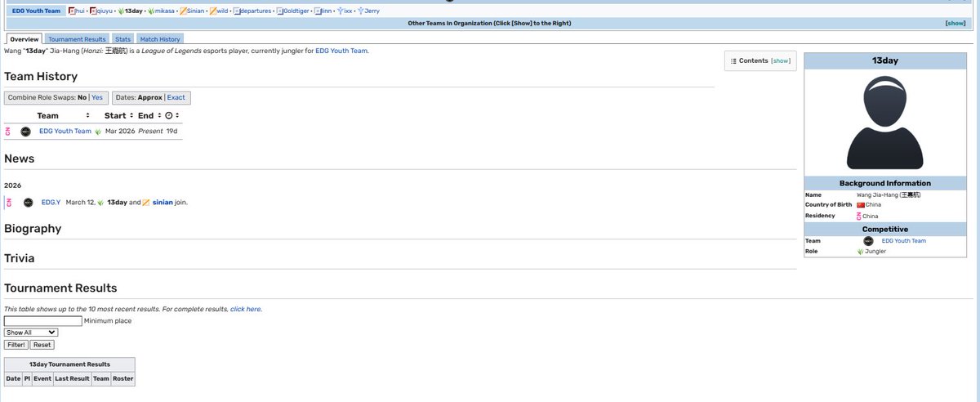Open the Overview tab
This screenshot has height=402, width=980.
point(24,38)
